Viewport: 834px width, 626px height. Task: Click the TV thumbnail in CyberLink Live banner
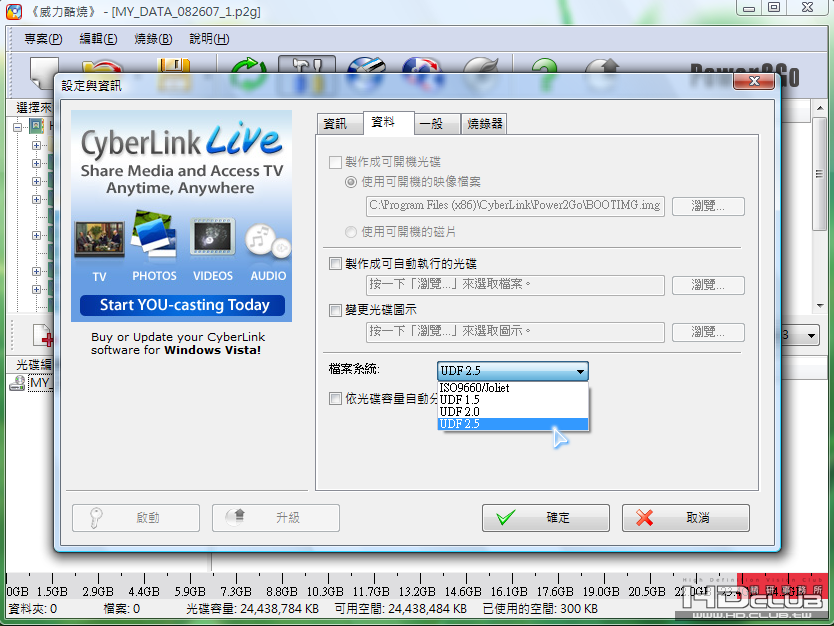point(99,239)
